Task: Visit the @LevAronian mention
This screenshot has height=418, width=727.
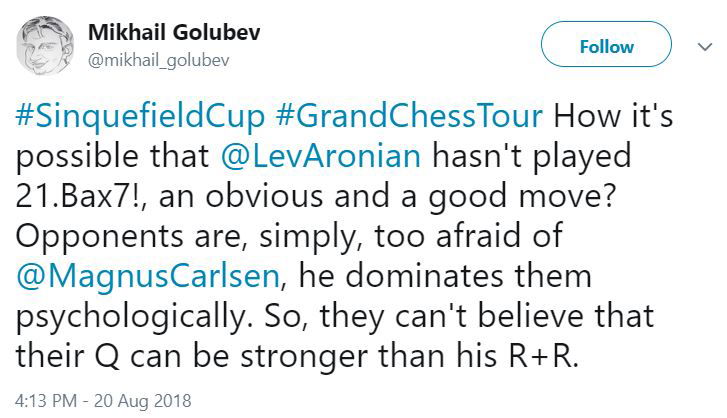Action: 324,156
